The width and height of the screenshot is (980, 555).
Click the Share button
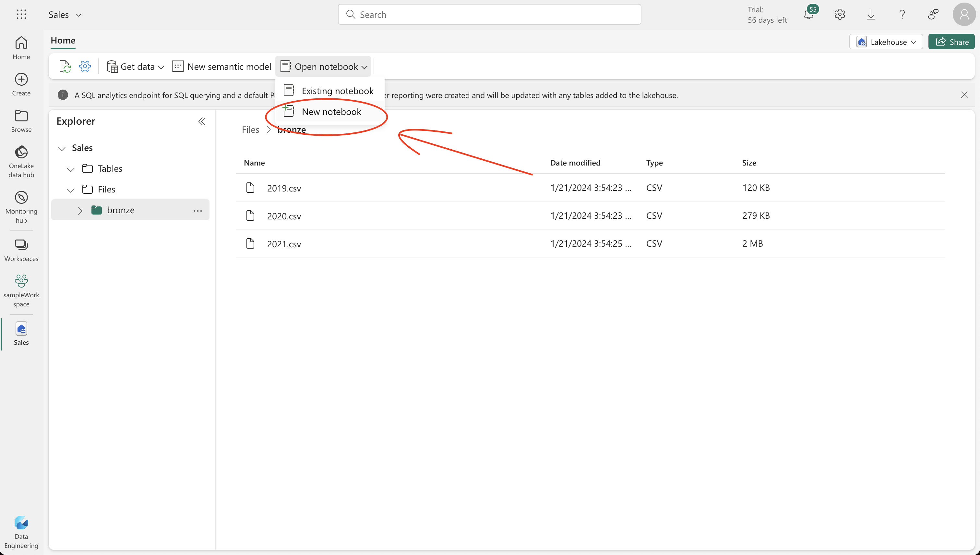pos(951,42)
